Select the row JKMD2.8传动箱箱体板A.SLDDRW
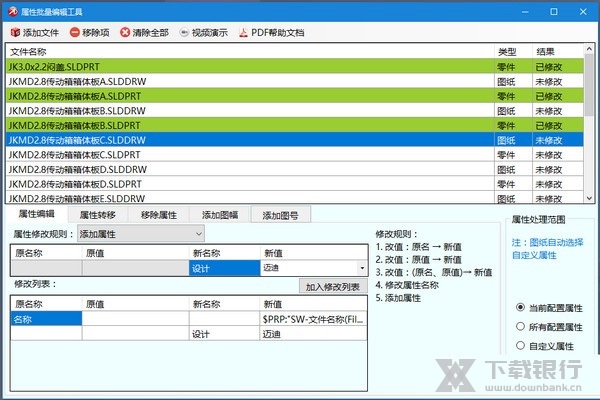Screen dimensions: 600x400 click(x=295, y=81)
